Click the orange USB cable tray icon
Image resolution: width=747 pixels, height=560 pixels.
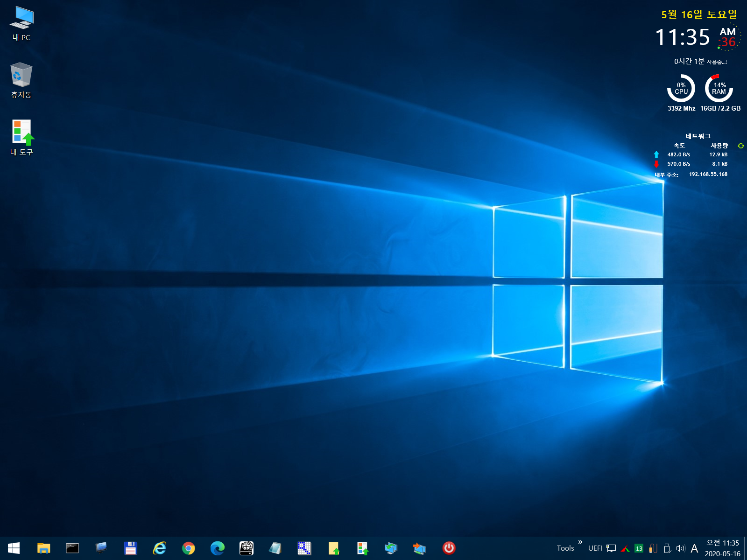[653, 548]
